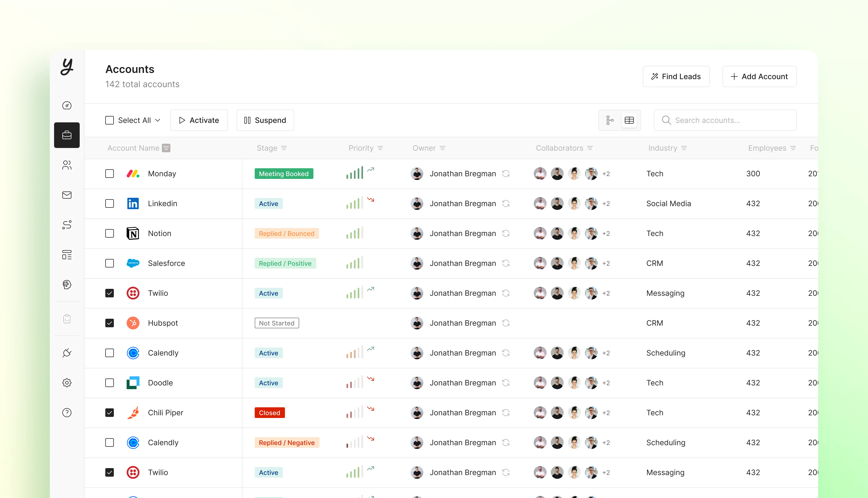Click the Add Account button
The height and width of the screenshot is (498, 868).
(759, 76)
